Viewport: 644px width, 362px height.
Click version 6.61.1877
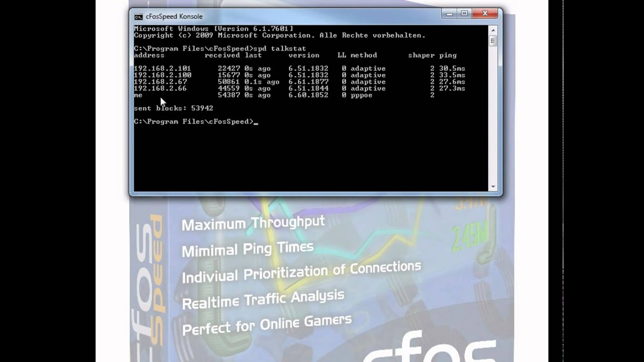click(x=308, y=81)
